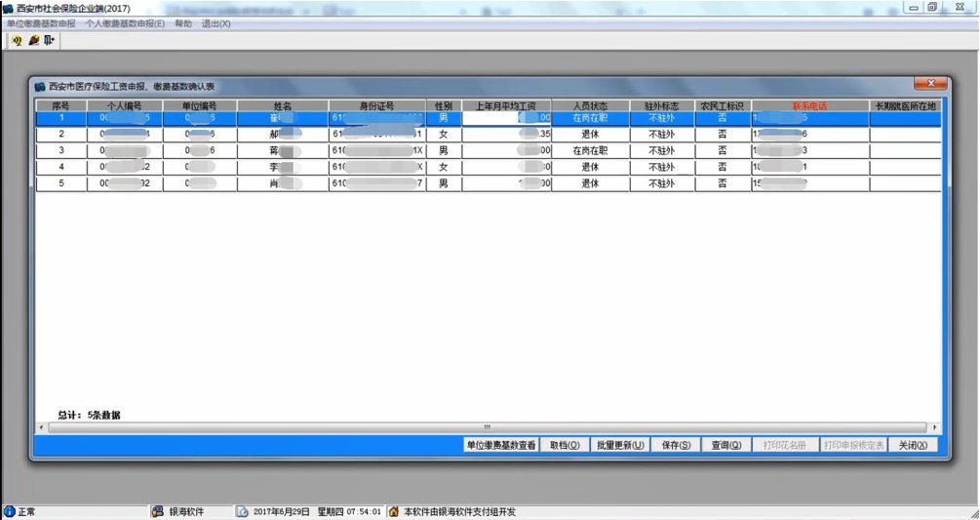Screen dimensions: 980x520
Task: Click the 查询(Q) button
Action: point(725,445)
